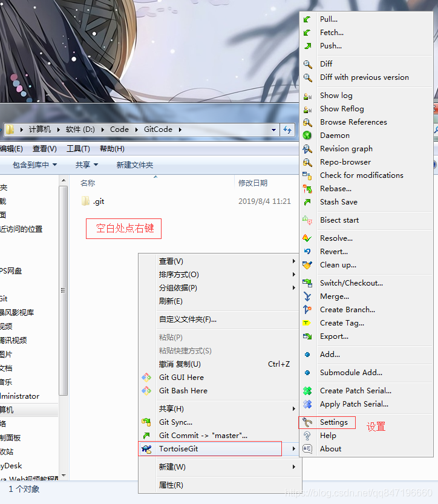The width and height of the screenshot is (438, 504).
Task: Click the Merge icon
Action: click(307, 296)
